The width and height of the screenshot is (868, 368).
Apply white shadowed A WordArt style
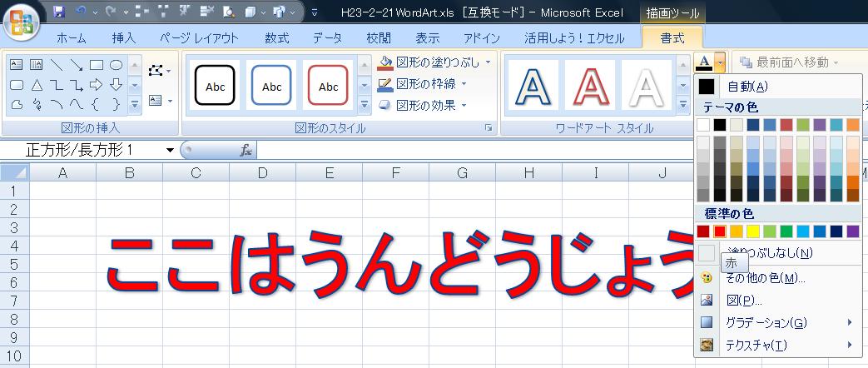click(x=646, y=86)
